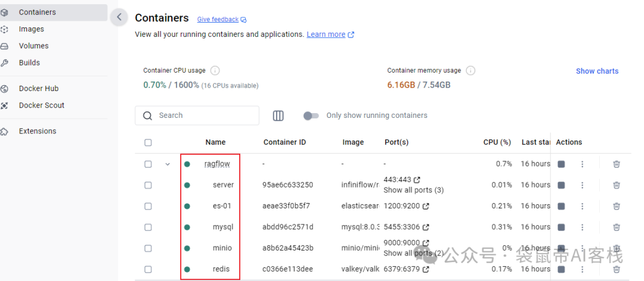Open more actions for es-01
Screen dimensions: 644x281
click(582, 206)
